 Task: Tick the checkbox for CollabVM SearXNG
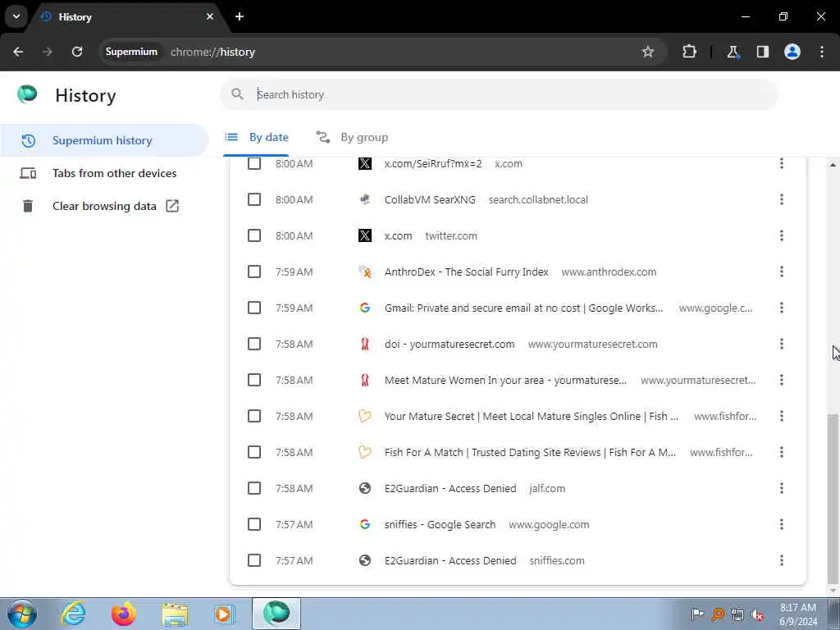point(254,199)
